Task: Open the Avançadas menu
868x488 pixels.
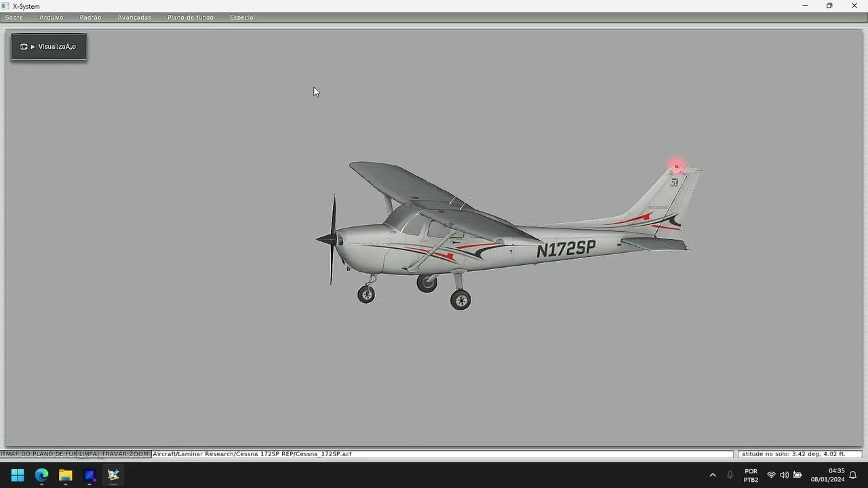Action: coord(134,18)
